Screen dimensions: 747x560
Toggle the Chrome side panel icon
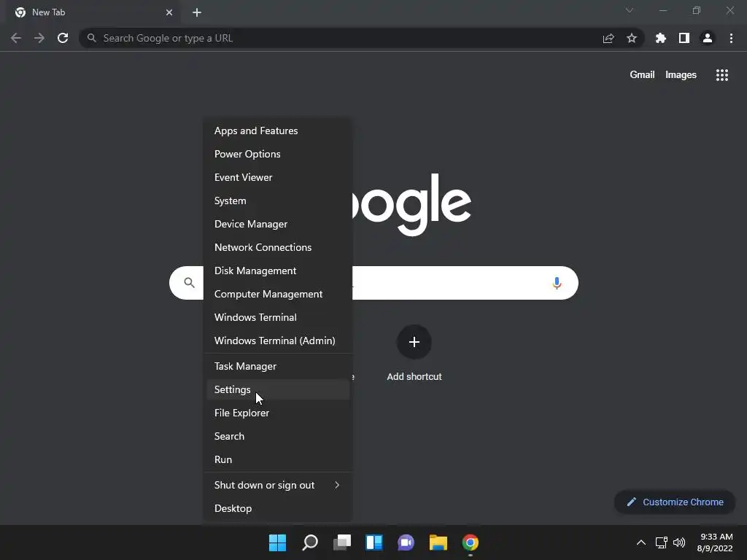coord(684,38)
